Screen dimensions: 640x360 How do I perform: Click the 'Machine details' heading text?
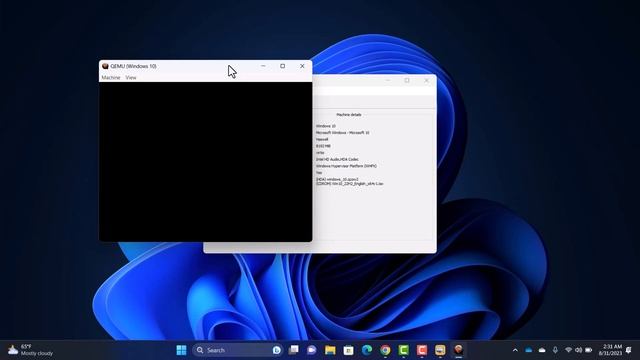click(x=349, y=115)
